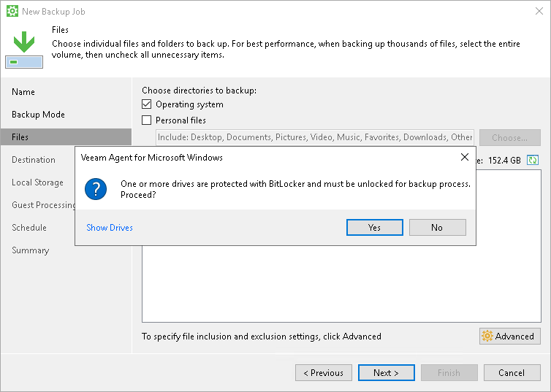Viewport: 551px width, 392px height.
Task: Open Advanced inclusion and exclusion settings
Action: [510, 337]
